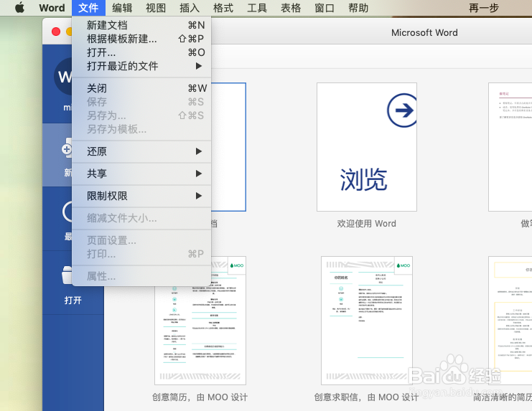532x411 pixels.
Task: Click the 创意求职信，由 MOO 设计 caption
Action: coord(366,397)
